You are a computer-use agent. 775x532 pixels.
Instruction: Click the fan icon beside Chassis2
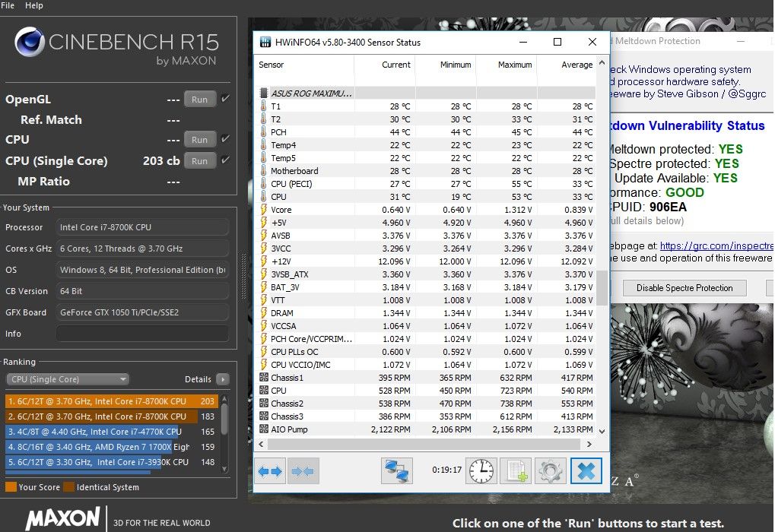tap(264, 403)
